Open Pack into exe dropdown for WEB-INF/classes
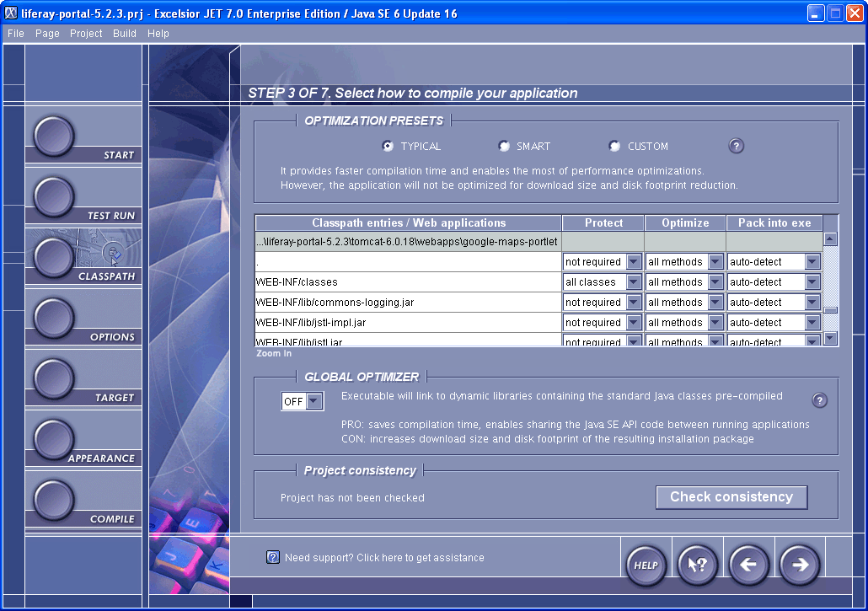Screen dimensions: 868x611 click(812, 282)
